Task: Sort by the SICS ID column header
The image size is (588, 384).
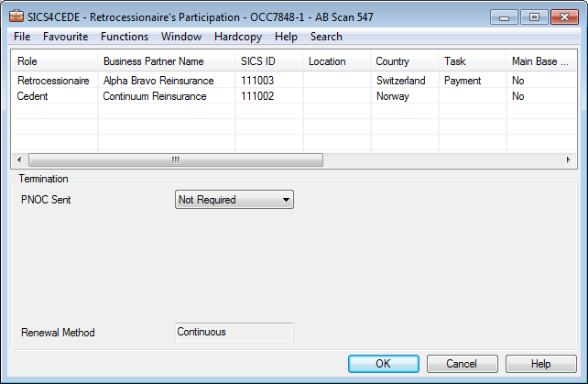Action: (269, 61)
